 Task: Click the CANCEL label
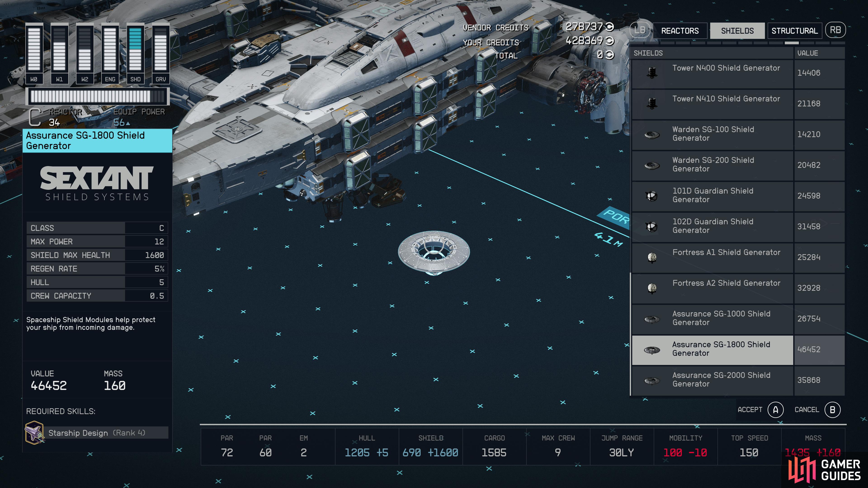point(807,410)
